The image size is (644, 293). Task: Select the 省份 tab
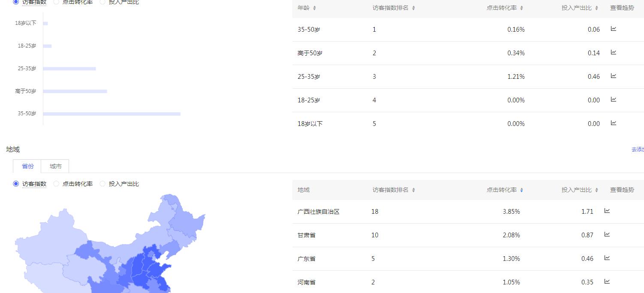tap(27, 166)
